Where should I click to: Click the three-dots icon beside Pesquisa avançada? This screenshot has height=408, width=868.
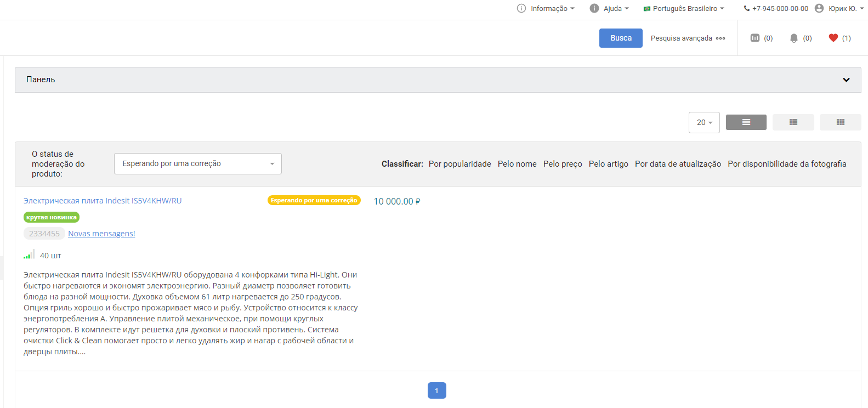(x=721, y=38)
